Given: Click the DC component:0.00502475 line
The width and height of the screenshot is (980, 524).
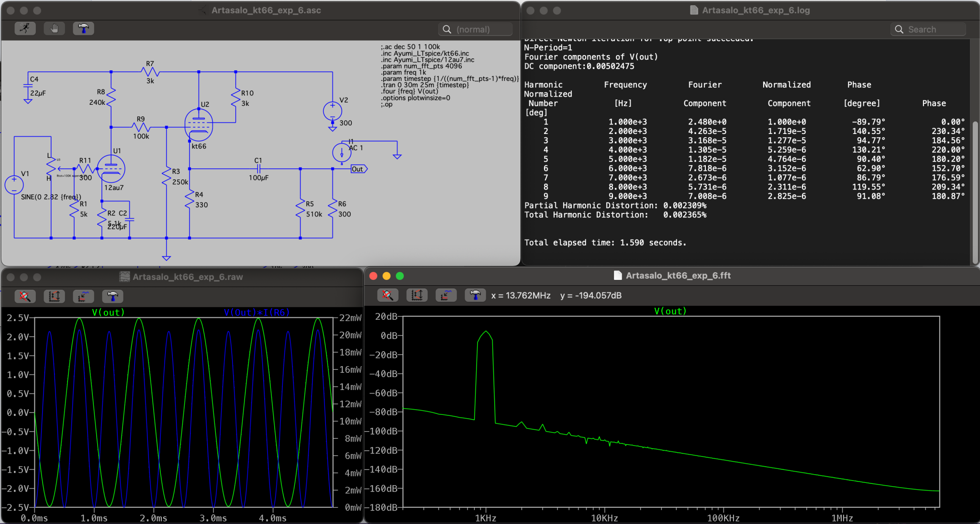Looking at the screenshot, I should point(579,66).
